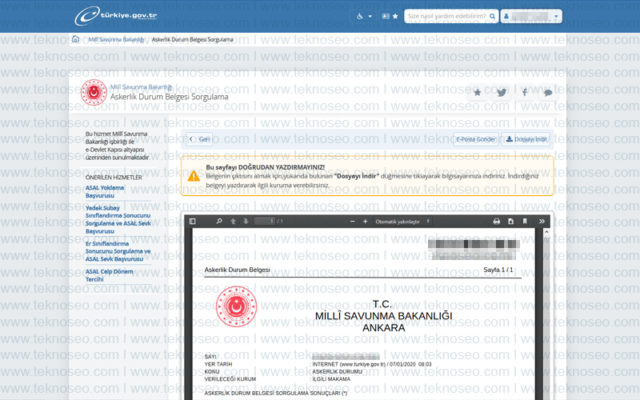Go to next page in PDF viewer

pos(246,221)
